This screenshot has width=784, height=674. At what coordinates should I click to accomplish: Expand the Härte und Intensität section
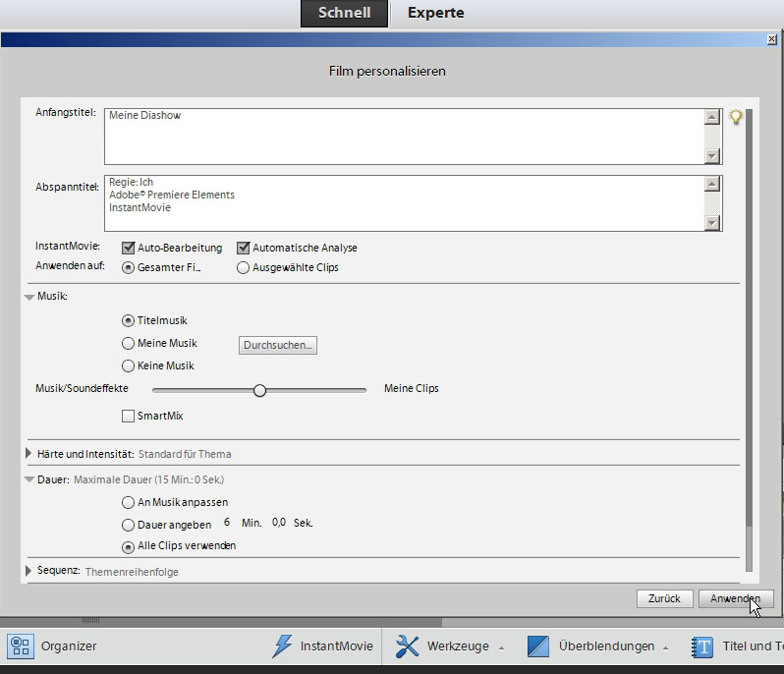pyautogui.click(x=28, y=454)
